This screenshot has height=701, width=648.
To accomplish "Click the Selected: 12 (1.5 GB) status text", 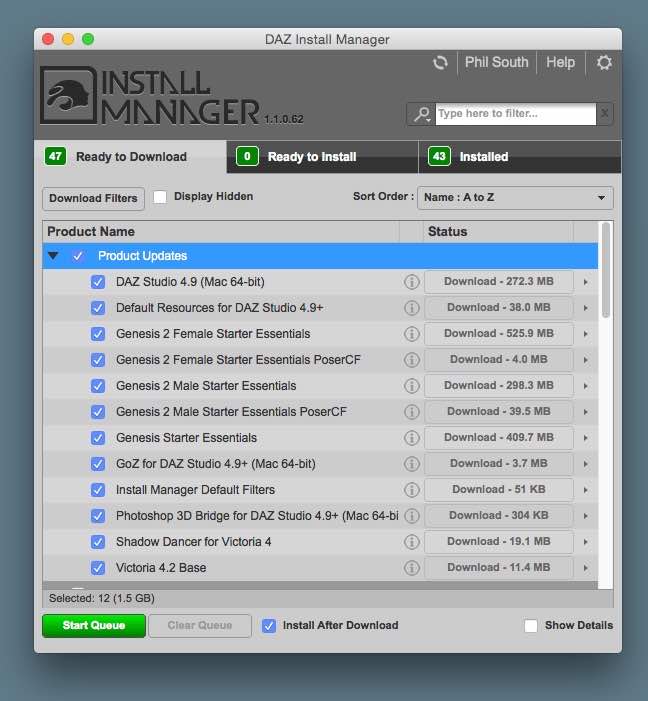I will 102,598.
